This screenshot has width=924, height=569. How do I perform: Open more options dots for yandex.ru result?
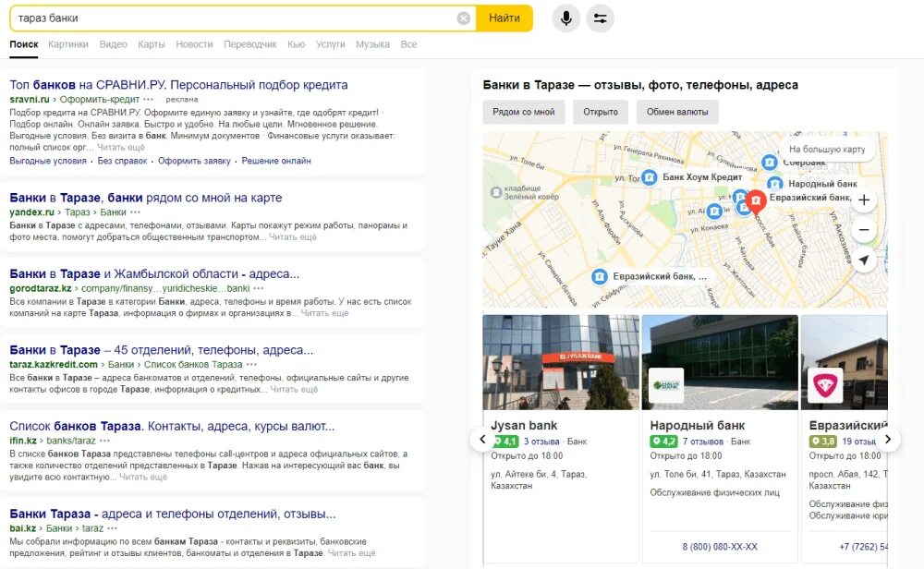[136, 212]
